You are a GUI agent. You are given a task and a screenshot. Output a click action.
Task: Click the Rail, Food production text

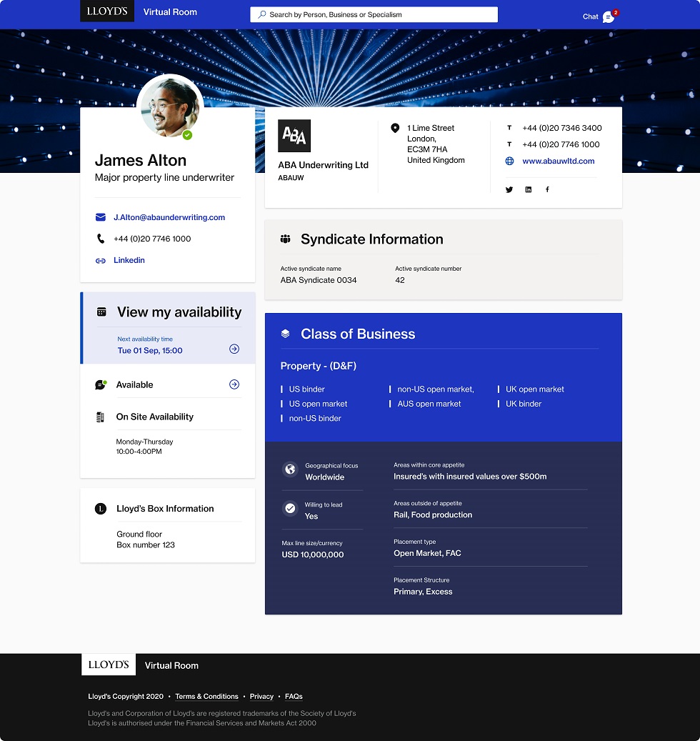(x=433, y=515)
